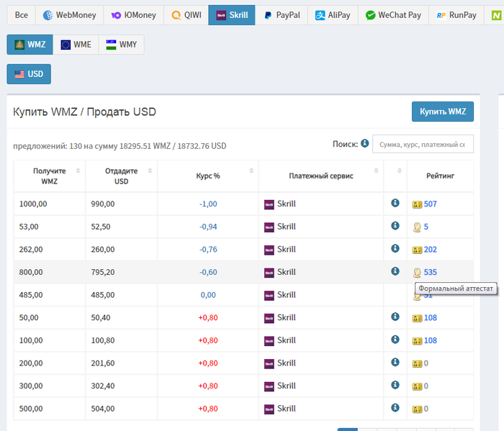Open info icon for 800,00 WMZ offer
Viewport: 504px width, 431px height.
tap(395, 271)
